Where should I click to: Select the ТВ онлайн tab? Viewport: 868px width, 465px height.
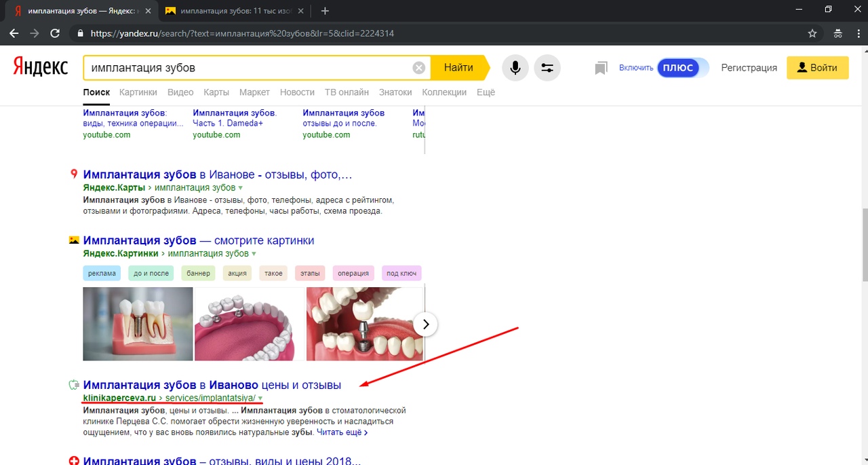pos(347,92)
